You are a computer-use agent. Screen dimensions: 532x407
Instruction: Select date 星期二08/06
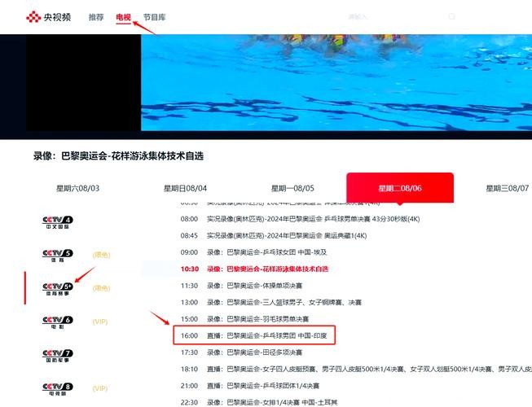tap(400, 188)
